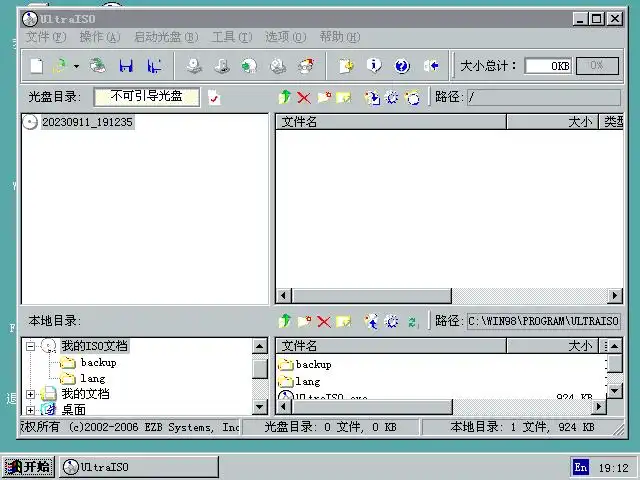Select the 20230911_191235 disc tree node
Image resolution: width=640 pixels, height=480 pixels.
click(x=87, y=122)
